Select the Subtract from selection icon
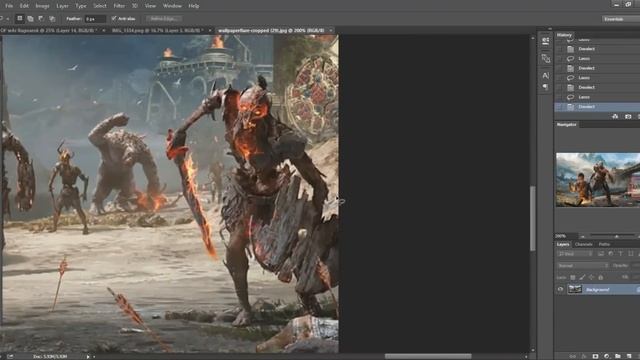Image resolution: width=640 pixels, height=360 pixels. click(x=41, y=18)
